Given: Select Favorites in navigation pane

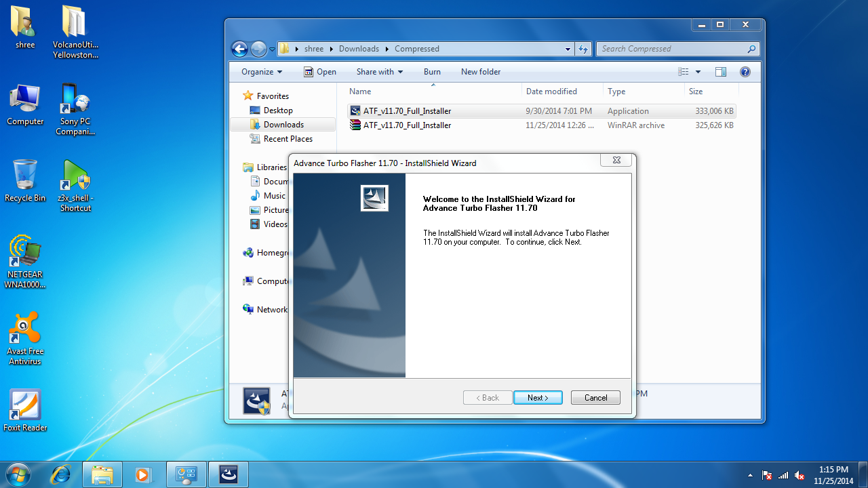Looking at the screenshot, I should coord(273,96).
